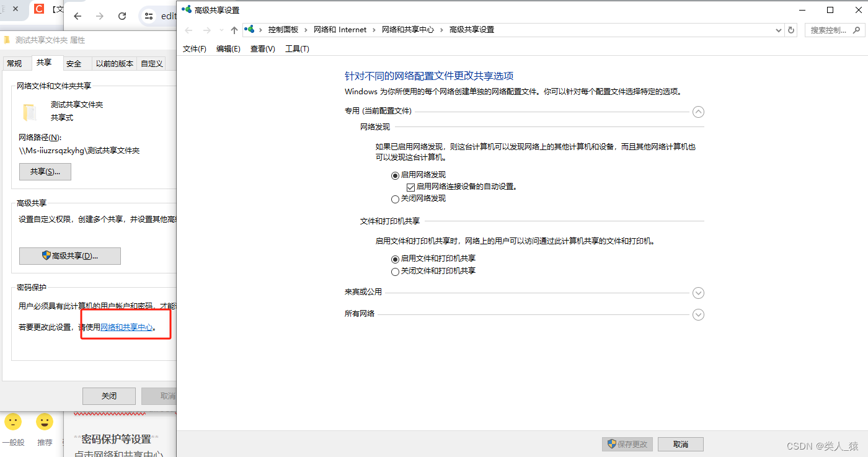Click the 一般般 emoji face
The width and height of the screenshot is (868, 457).
pos(13,422)
